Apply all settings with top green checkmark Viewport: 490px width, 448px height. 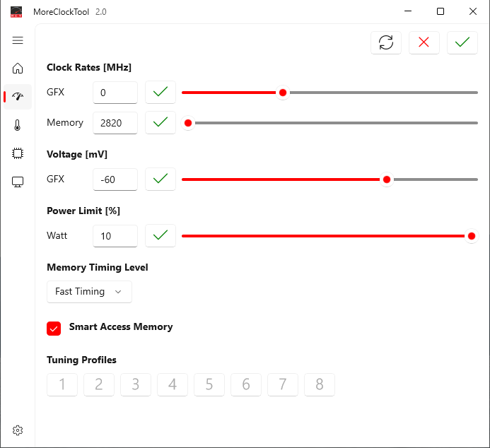[x=462, y=42]
